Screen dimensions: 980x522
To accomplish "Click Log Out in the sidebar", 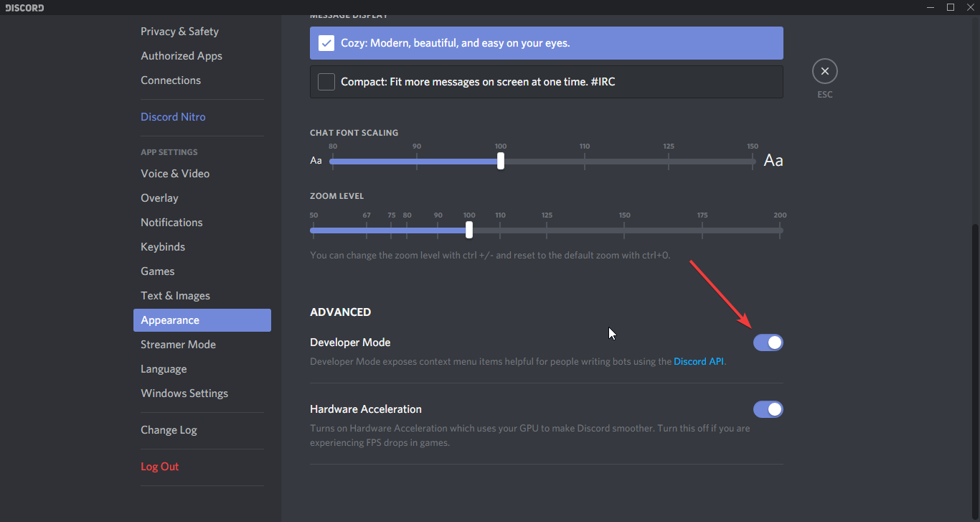I will coord(159,466).
